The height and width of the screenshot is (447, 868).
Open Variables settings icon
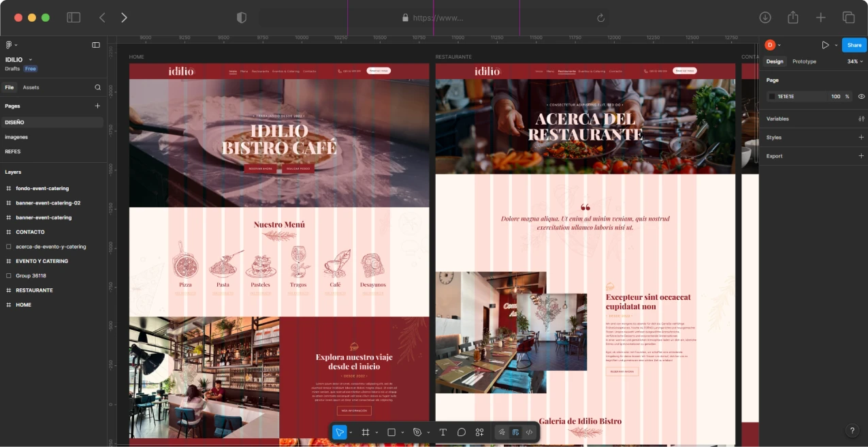861,119
